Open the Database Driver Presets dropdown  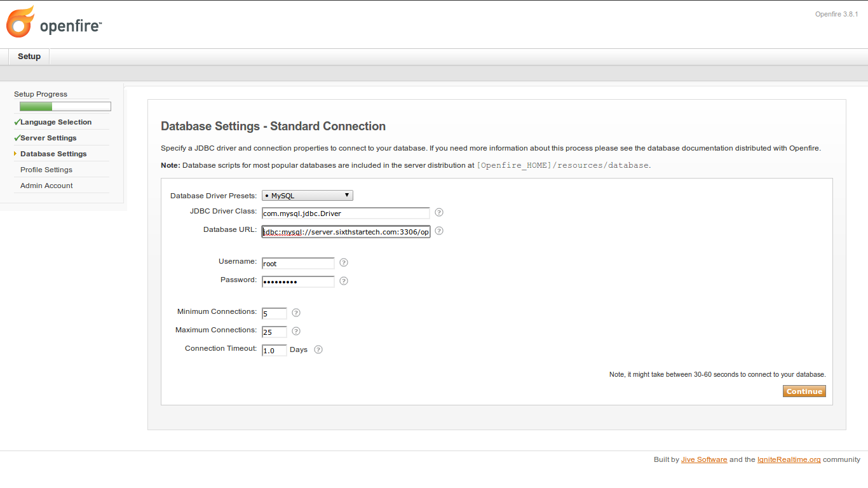point(308,196)
